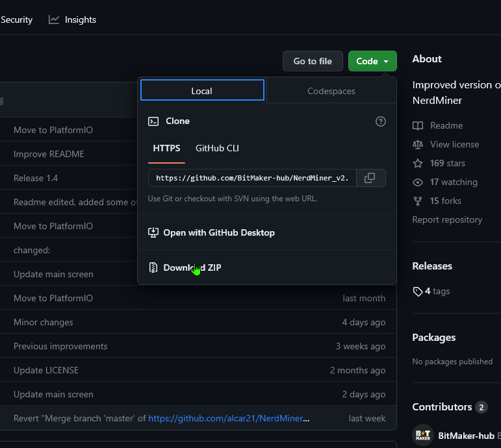The height and width of the screenshot is (448, 501).
Task: Click the Improve README commit message
Action: [x=49, y=154]
